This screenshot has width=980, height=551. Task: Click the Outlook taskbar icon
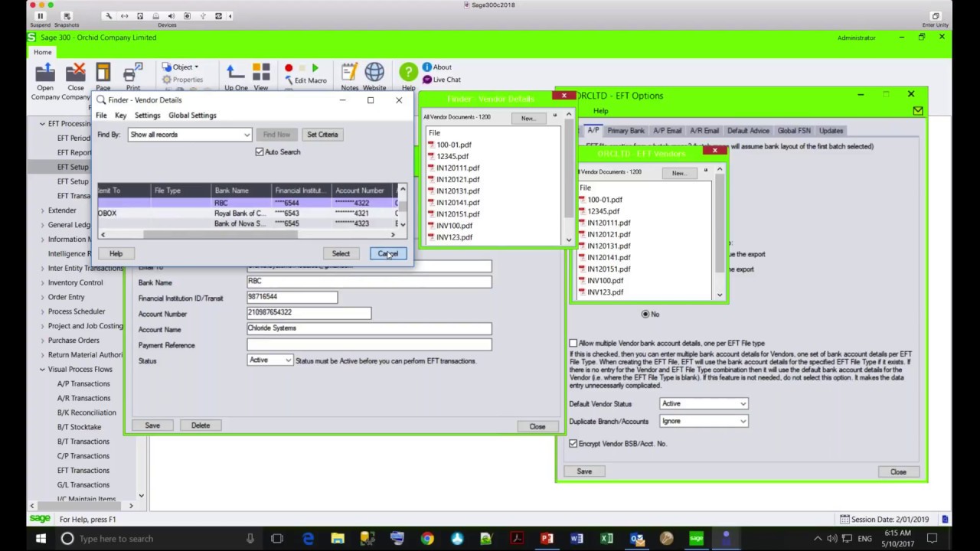[636, 539]
